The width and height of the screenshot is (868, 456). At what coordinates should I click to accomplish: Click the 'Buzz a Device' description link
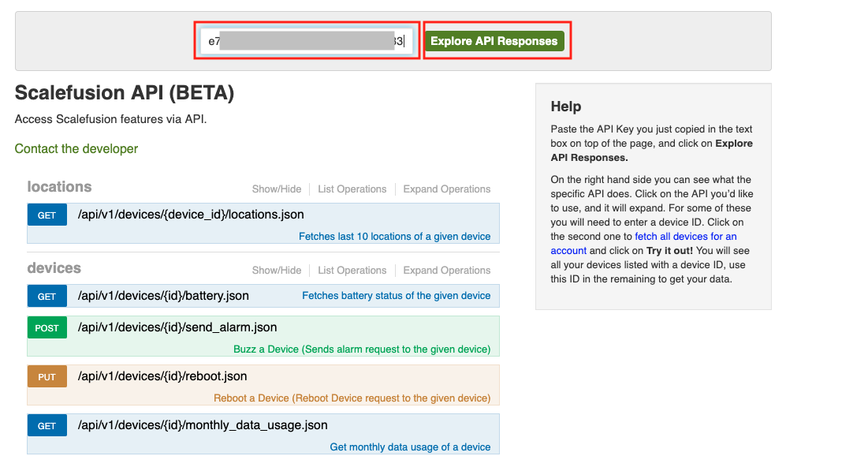pyautogui.click(x=362, y=349)
